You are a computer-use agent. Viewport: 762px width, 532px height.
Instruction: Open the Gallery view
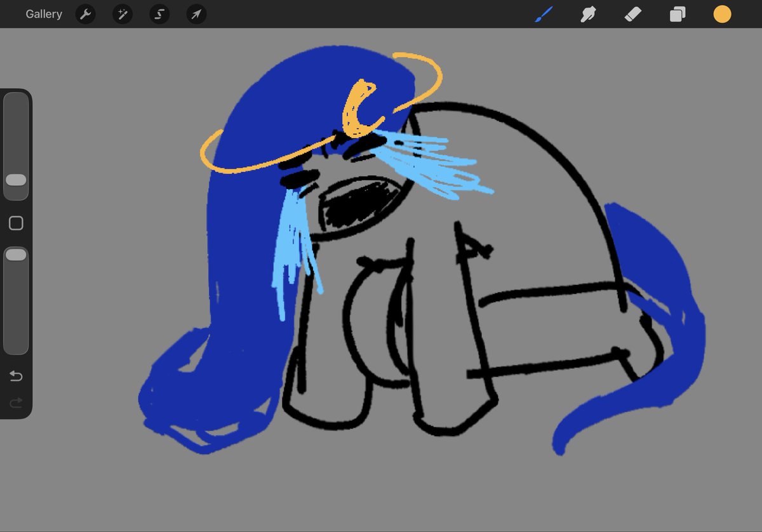point(44,14)
